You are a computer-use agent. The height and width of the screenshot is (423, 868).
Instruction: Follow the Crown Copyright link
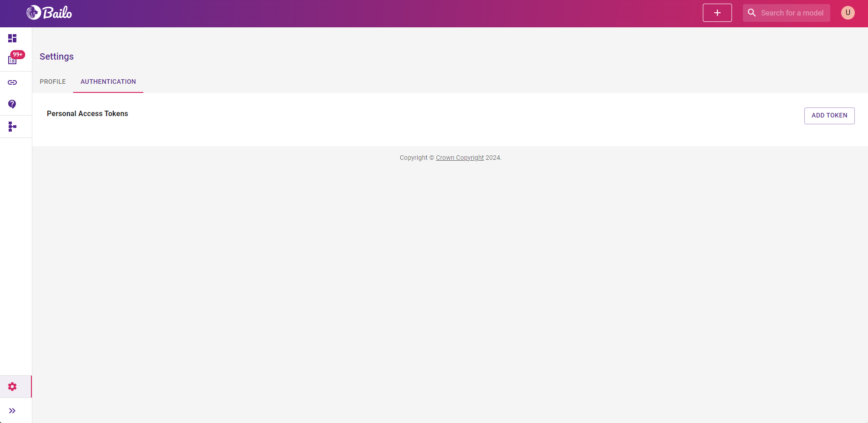[460, 158]
